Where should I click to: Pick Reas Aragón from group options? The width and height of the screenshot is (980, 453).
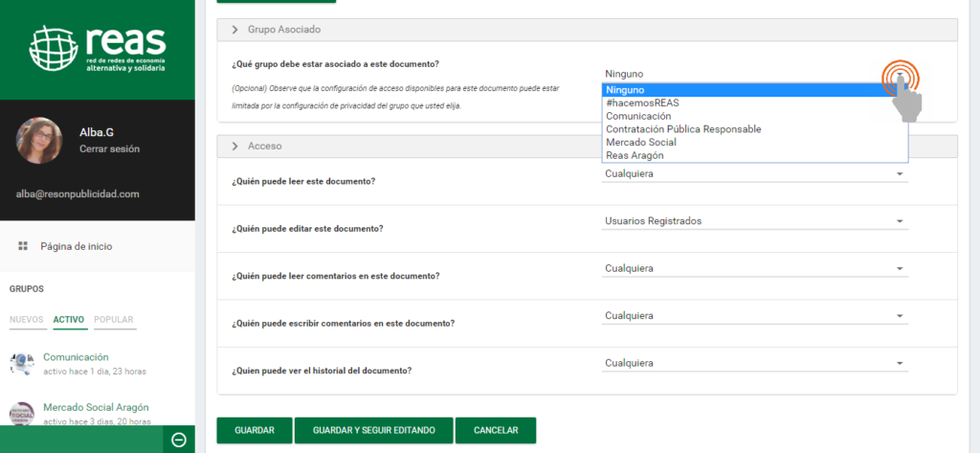(634, 156)
